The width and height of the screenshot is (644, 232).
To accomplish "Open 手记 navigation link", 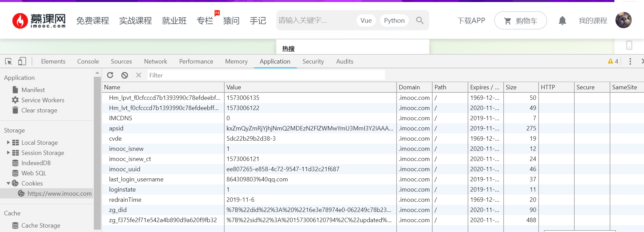I will click(x=258, y=21).
